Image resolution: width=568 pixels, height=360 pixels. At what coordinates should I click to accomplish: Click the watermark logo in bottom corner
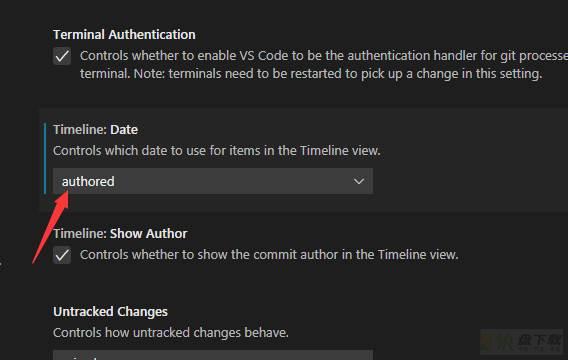point(523,342)
